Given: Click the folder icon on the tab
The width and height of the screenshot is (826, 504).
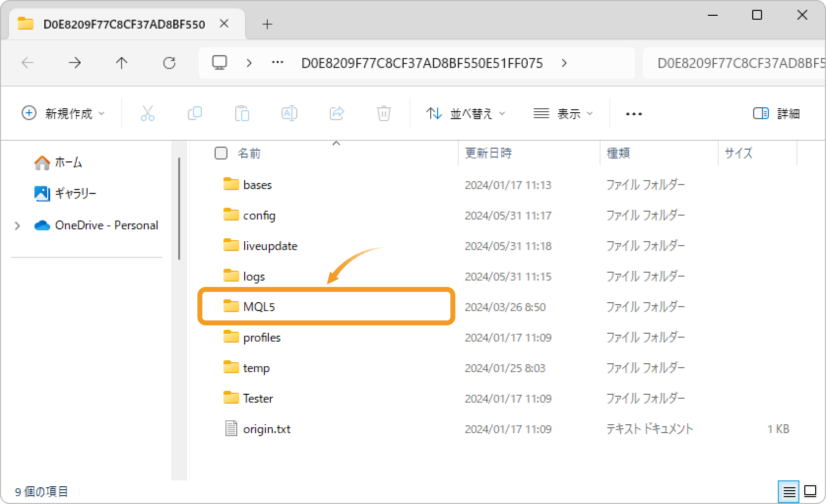Looking at the screenshot, I should [x=26, y=24].
